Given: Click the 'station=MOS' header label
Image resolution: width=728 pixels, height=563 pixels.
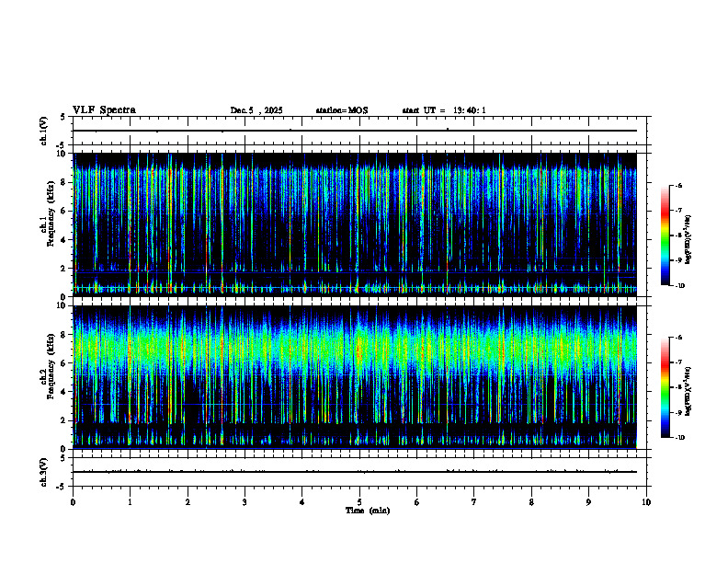Looking at the screenshot, I should (x=342, y=110).
